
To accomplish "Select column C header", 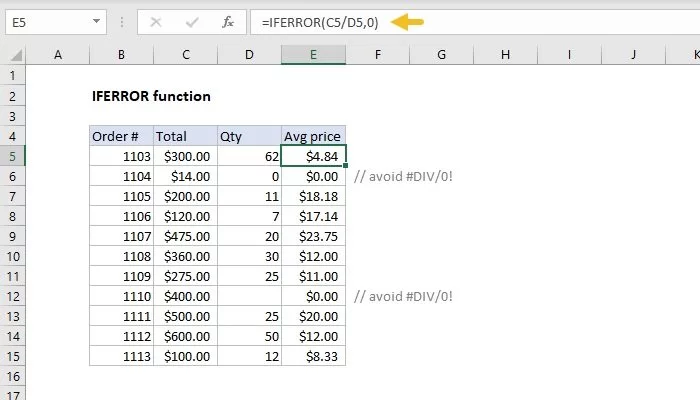I will tap(186, 55).
